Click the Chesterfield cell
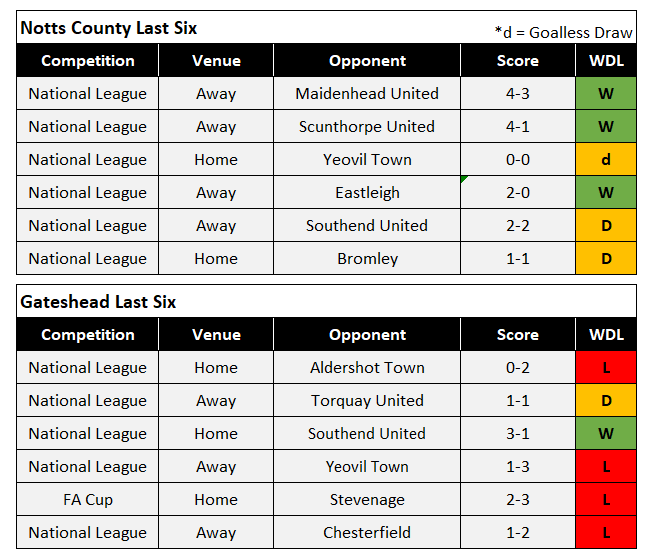653x559 pixels. pos(367,533)
